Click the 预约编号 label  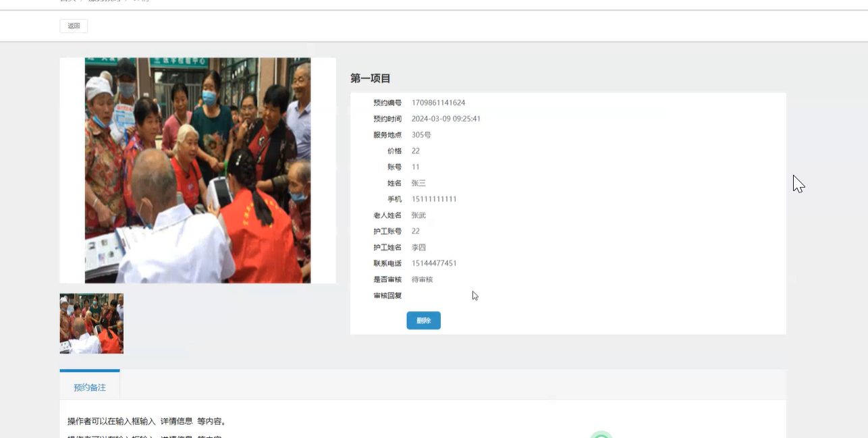pyautogui.click(x=387, y=103)
